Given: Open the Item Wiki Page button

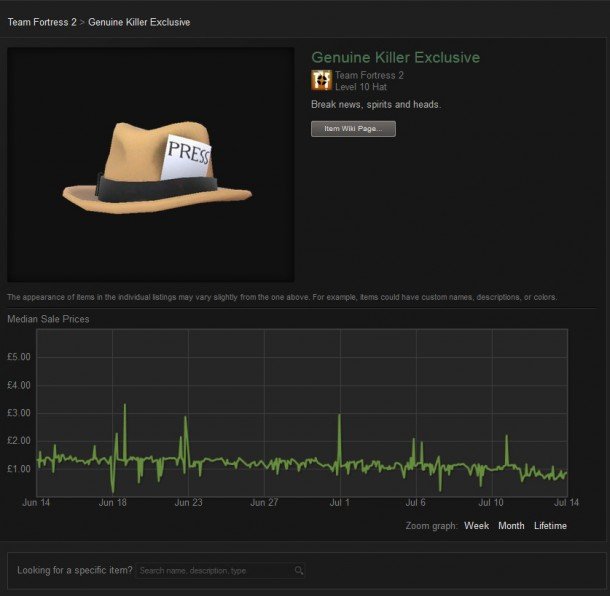Looking at the screenshot, I should (353, 129).
